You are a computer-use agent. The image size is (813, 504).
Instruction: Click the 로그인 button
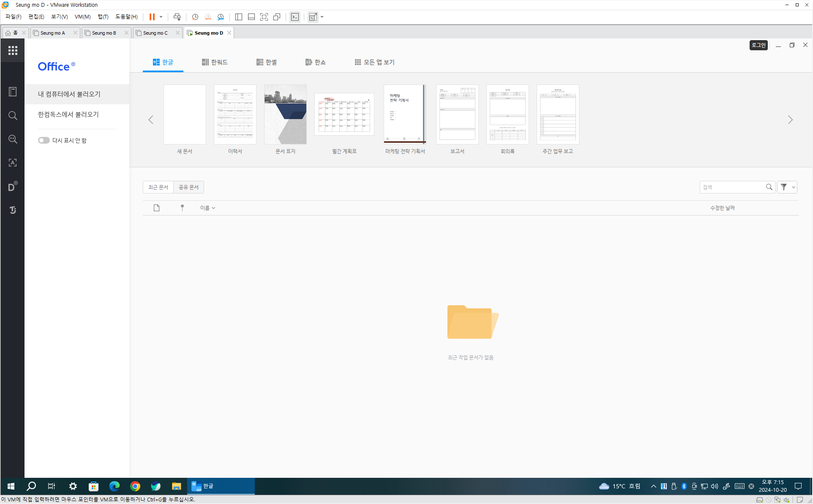tap(758, 45)
